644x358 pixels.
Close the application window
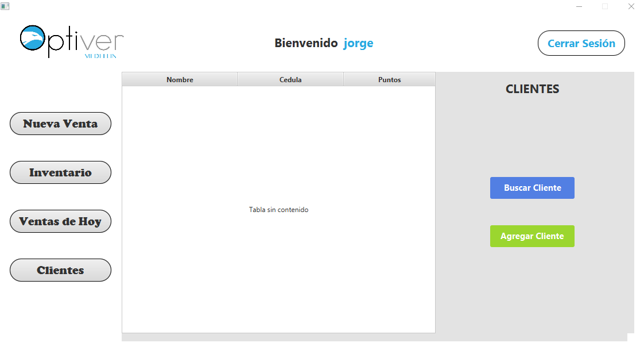tap(631, 6)
